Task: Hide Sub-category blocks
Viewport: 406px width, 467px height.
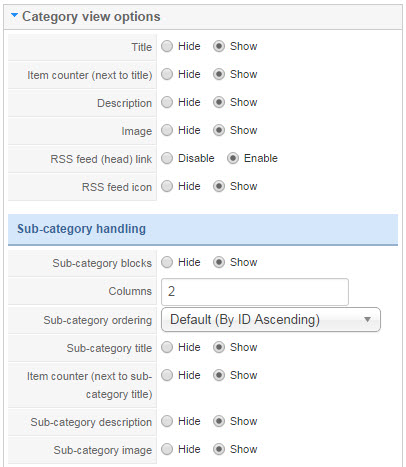Action: click(167, 262)
